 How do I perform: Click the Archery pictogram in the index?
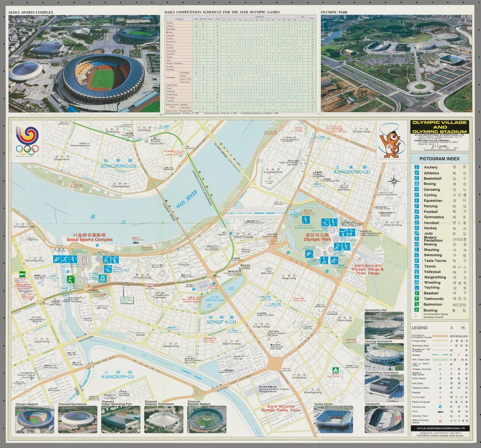[x=417, y=167]
